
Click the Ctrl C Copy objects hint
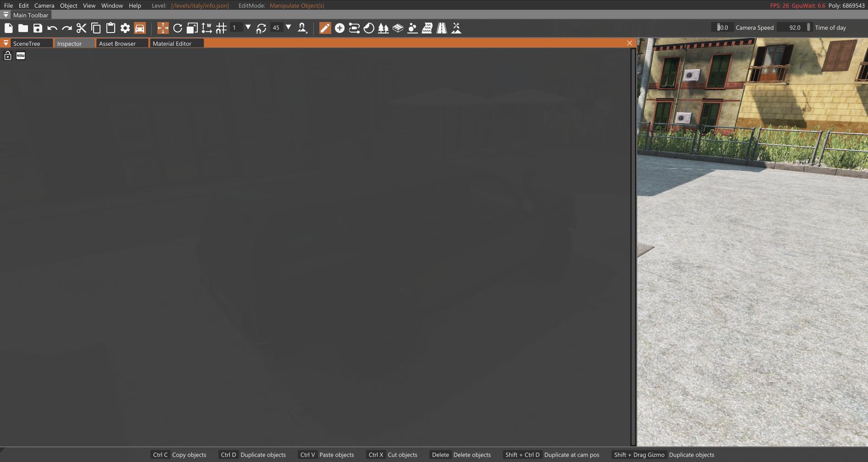tap(179, 455)
